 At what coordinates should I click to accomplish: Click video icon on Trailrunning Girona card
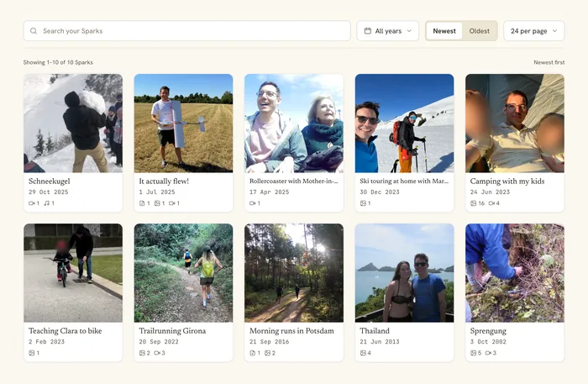(x=157, y=353)
